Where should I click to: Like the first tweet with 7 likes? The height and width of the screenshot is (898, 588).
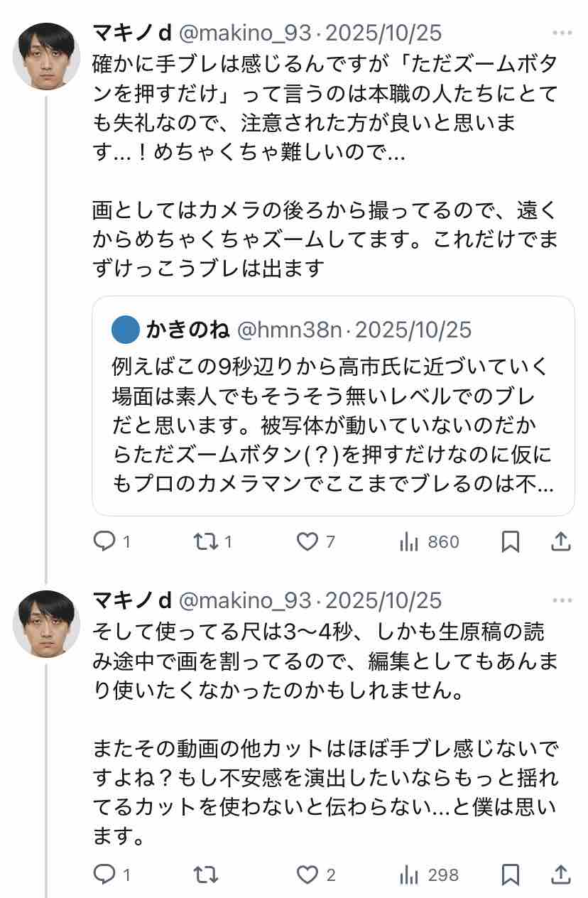coord(307,542)
